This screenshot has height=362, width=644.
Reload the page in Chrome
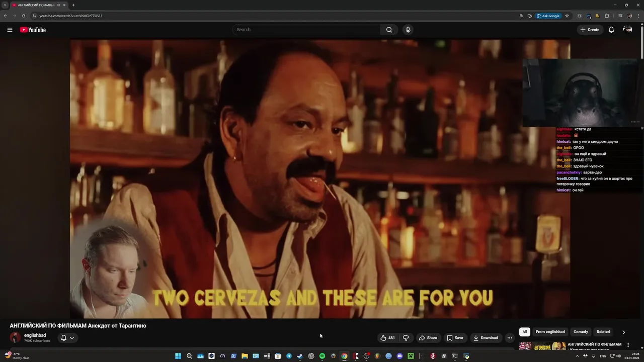pos(23,16)
